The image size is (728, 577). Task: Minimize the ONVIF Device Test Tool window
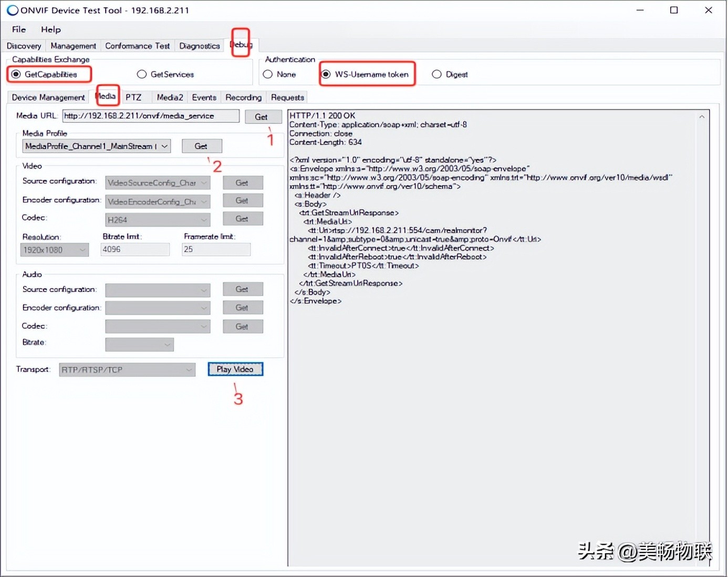coord(640,10)
